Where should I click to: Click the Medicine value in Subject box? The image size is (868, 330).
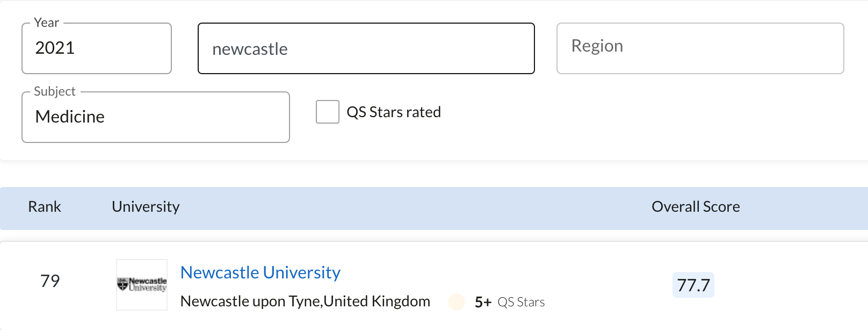click(x=70, y=117)
